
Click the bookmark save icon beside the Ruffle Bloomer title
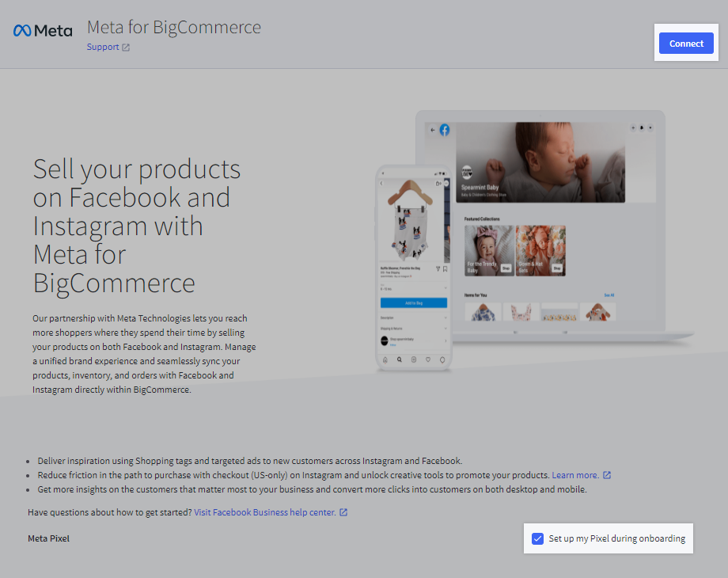pos(445,268)
